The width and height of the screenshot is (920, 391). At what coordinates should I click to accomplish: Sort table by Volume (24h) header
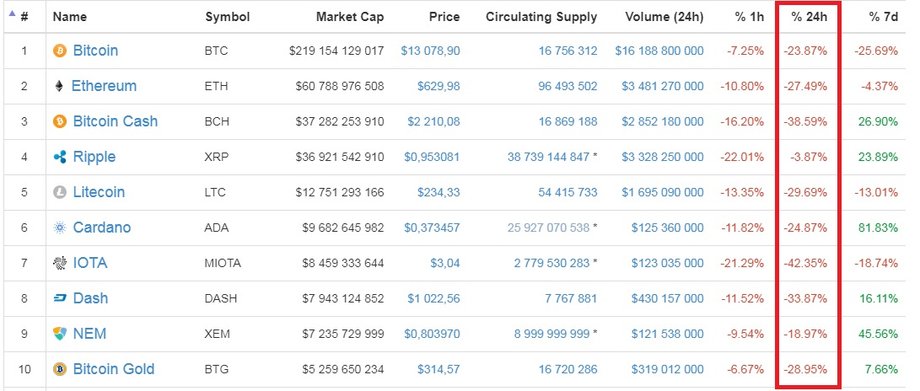(x=664, y=17)
